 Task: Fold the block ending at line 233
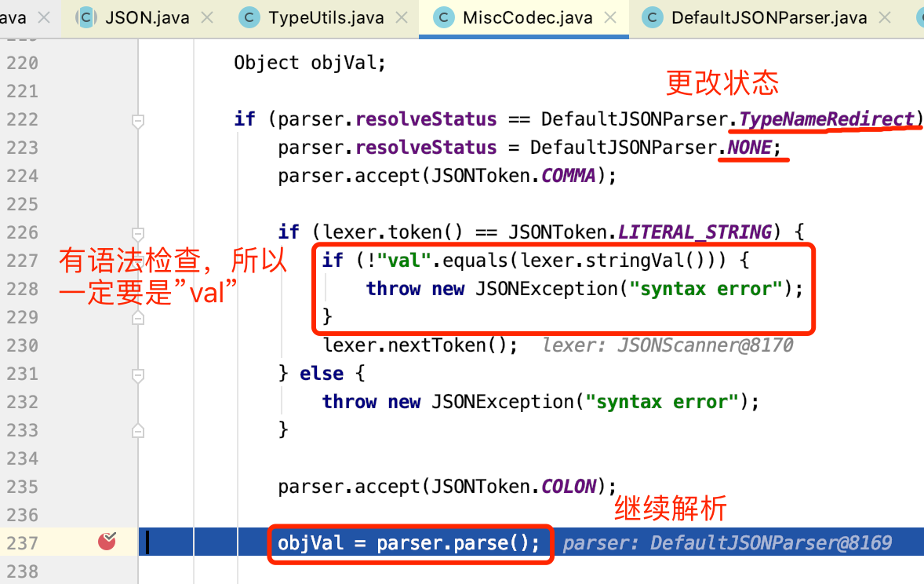point(138,431)
